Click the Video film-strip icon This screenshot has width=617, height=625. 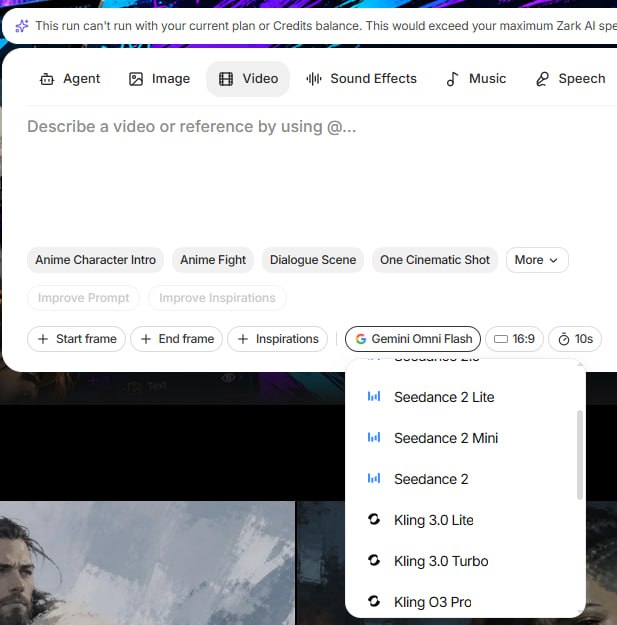pos(226,79)
